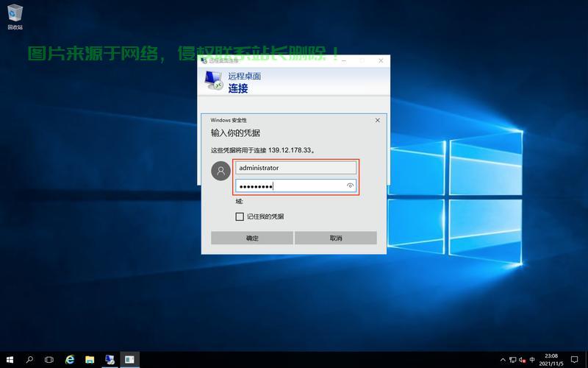Open Task View on the taskbar
This screenshot has height=368, width=588.
pyautogui.click(x=49, y=360)
